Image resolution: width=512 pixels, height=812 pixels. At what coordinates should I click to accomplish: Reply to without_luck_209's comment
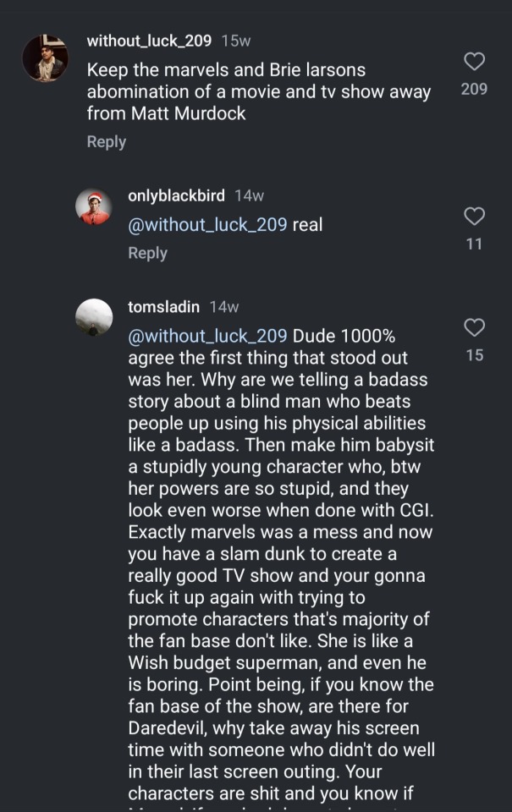(x=106, y=142)
